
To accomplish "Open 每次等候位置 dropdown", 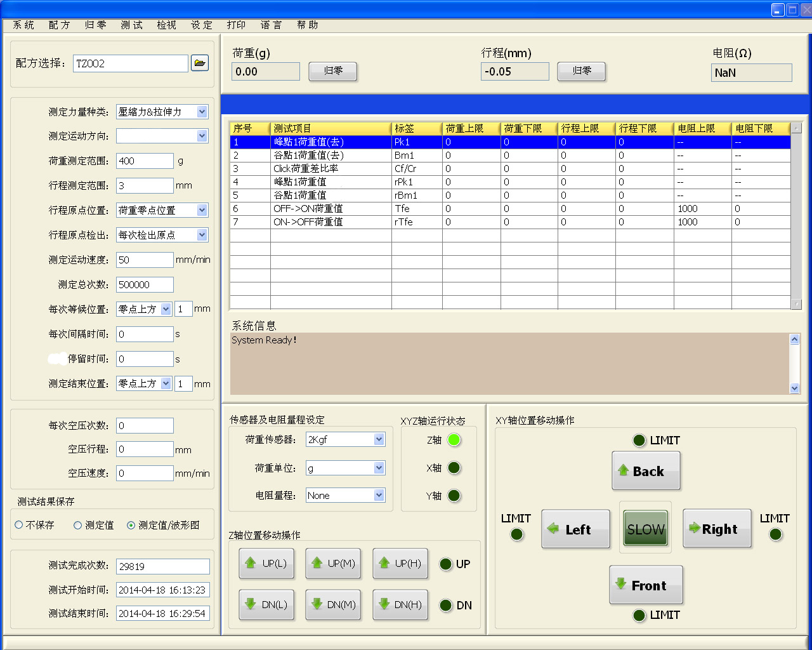I will 166,309.
